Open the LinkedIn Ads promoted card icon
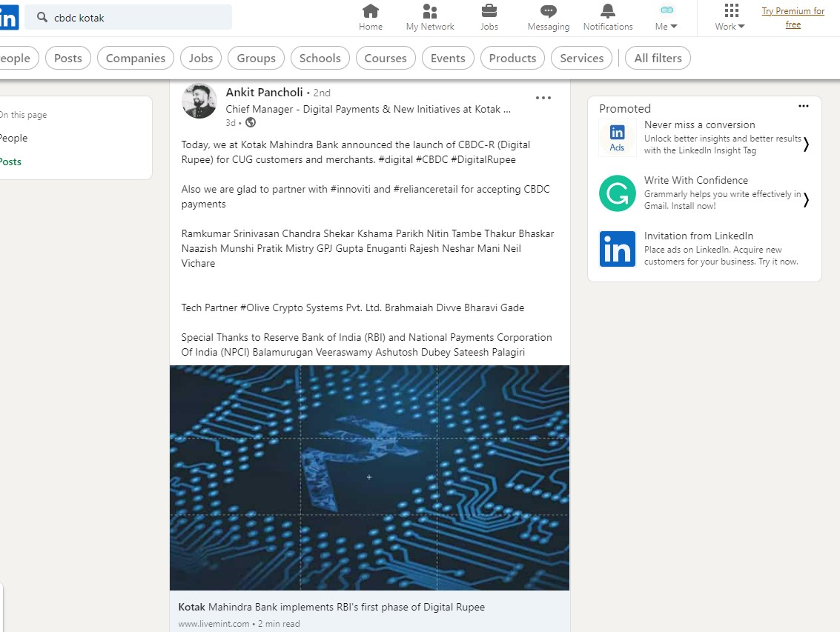The image size is (840, 632). tap(617, 137)
